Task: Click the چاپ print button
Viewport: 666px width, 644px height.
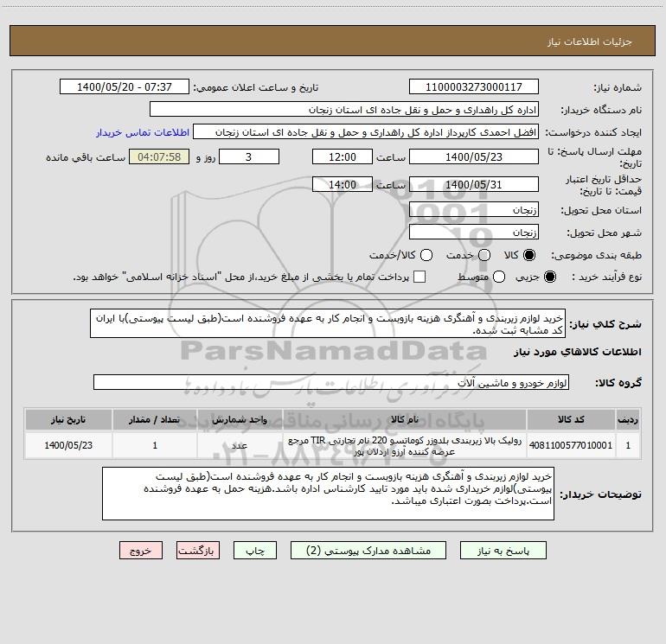Action: pyautogui.click(x=255, y=551)
